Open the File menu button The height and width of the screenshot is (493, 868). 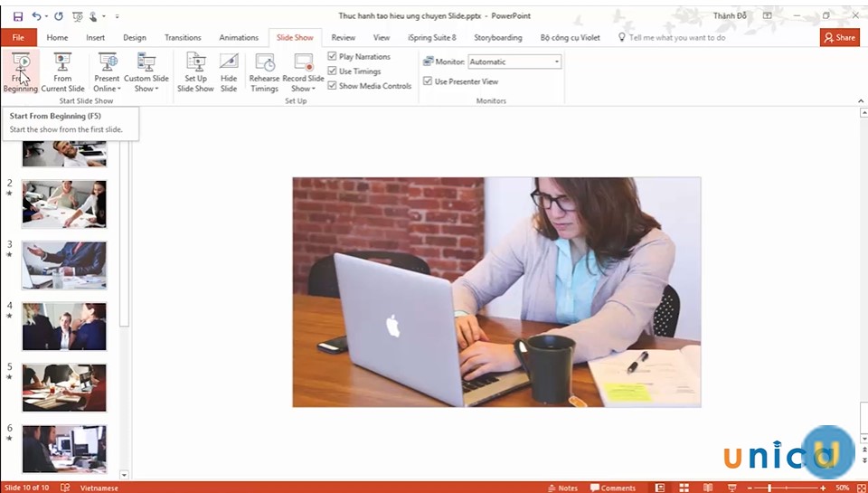(x=18, y=37)
